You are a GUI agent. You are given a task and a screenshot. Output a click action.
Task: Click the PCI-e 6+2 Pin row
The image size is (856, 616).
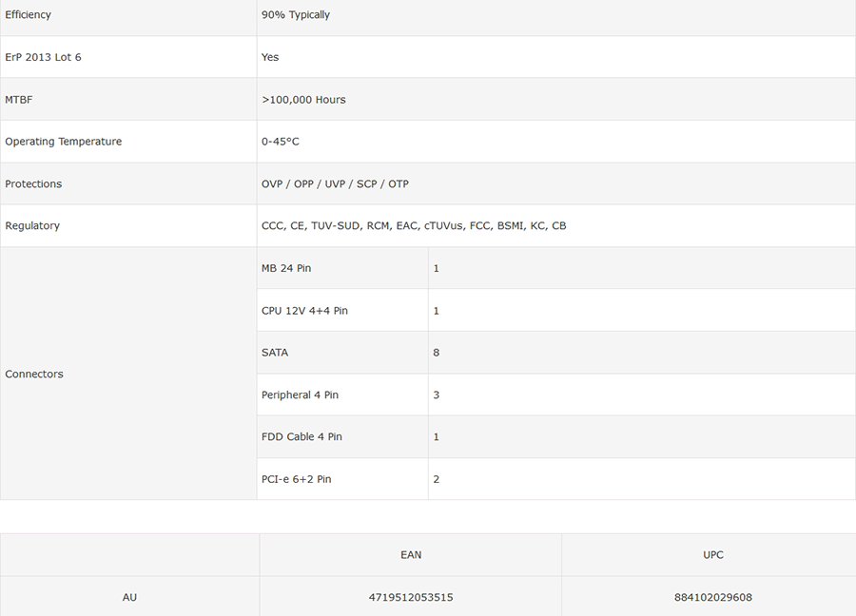297,480
